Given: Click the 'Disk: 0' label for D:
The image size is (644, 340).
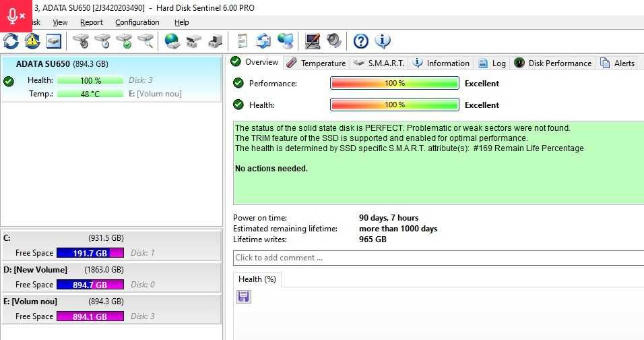Looking at the screenshot, I should [x=143, y=285].
